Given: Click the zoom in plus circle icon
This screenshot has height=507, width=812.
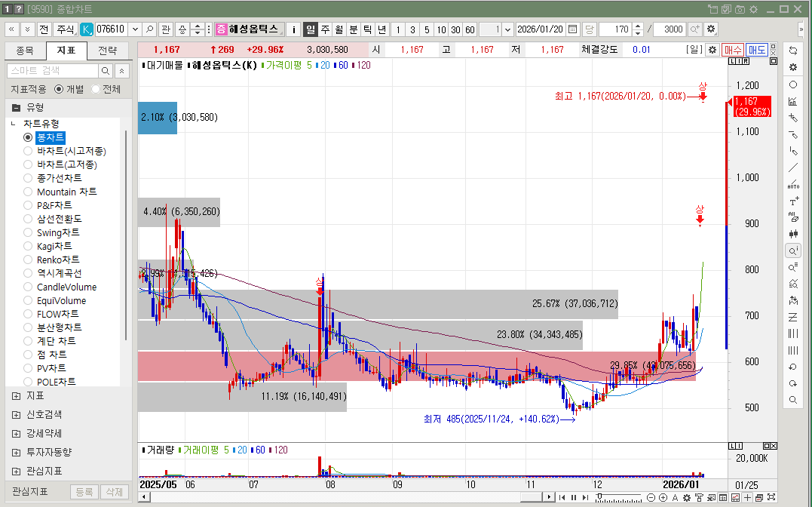Looking at the screenshot, I should [663, 498].
